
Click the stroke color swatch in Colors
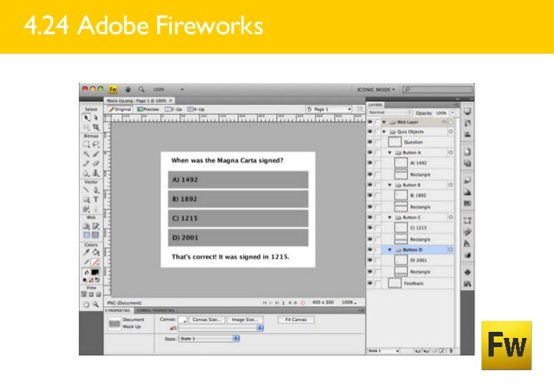[96, 263]
